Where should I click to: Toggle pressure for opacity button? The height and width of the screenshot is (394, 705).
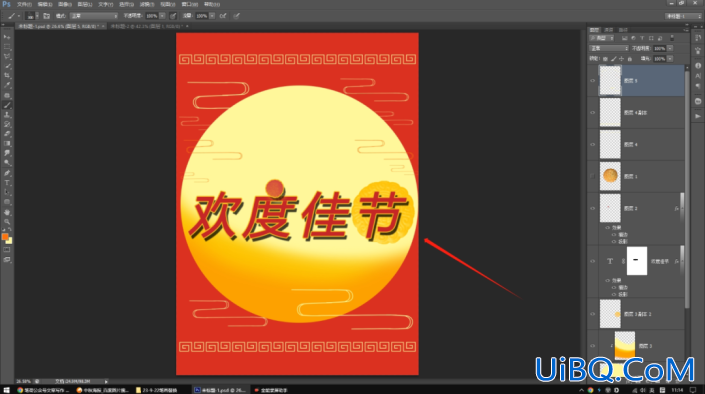click(x=173, y=16)
